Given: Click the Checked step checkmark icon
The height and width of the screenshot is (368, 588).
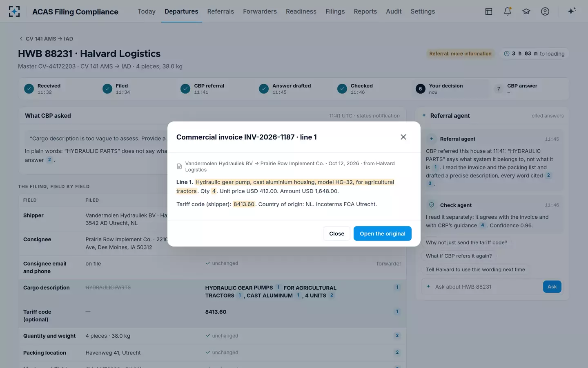Looking at the screenshot, I should (342, 89).
